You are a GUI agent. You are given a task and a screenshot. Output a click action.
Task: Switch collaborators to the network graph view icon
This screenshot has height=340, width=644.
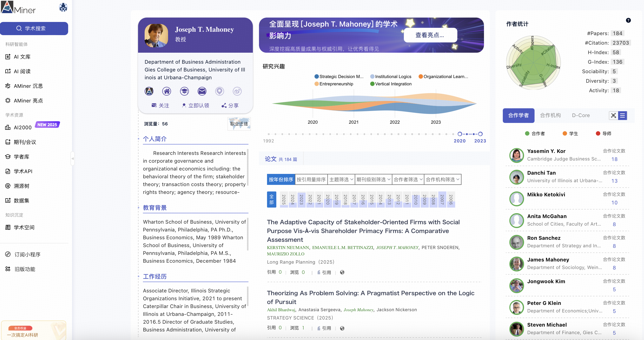click(x=613, y=116)
